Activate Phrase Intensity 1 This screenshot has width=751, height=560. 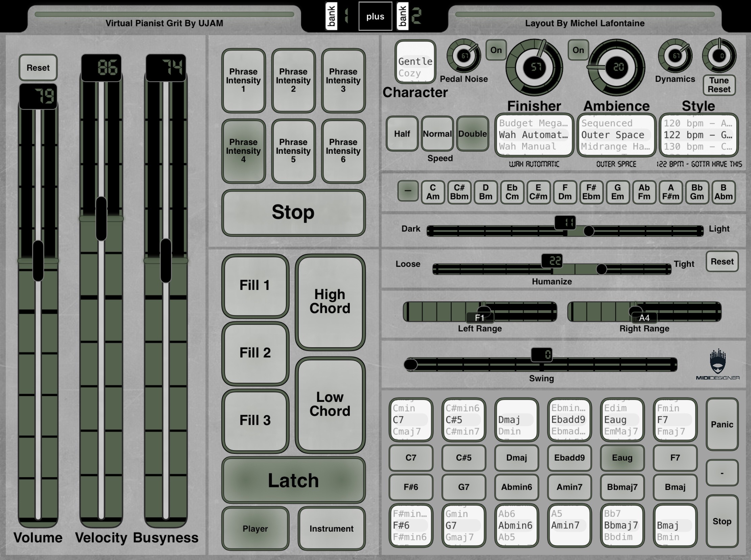tap(243, 81)
